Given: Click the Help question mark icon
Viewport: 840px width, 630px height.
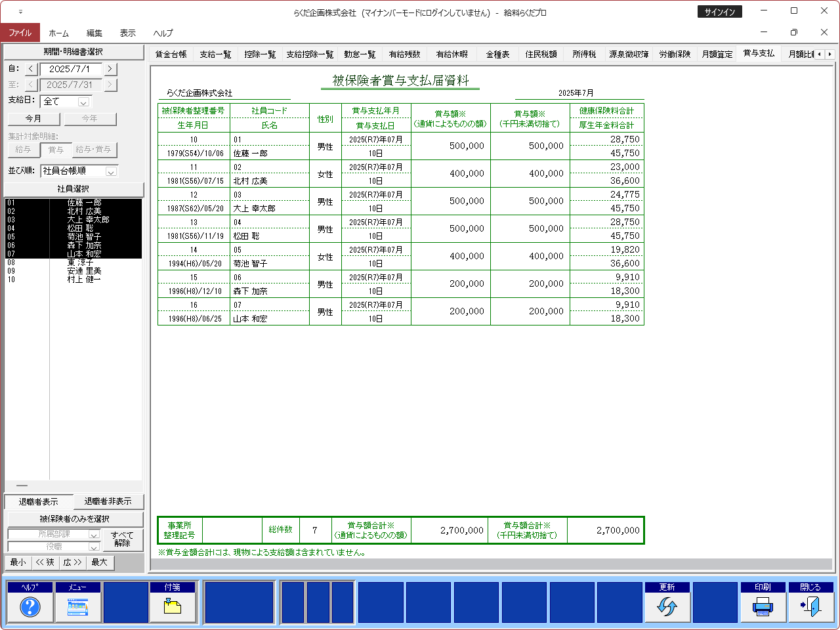Looking at the screenshot, I should (30, 607).
